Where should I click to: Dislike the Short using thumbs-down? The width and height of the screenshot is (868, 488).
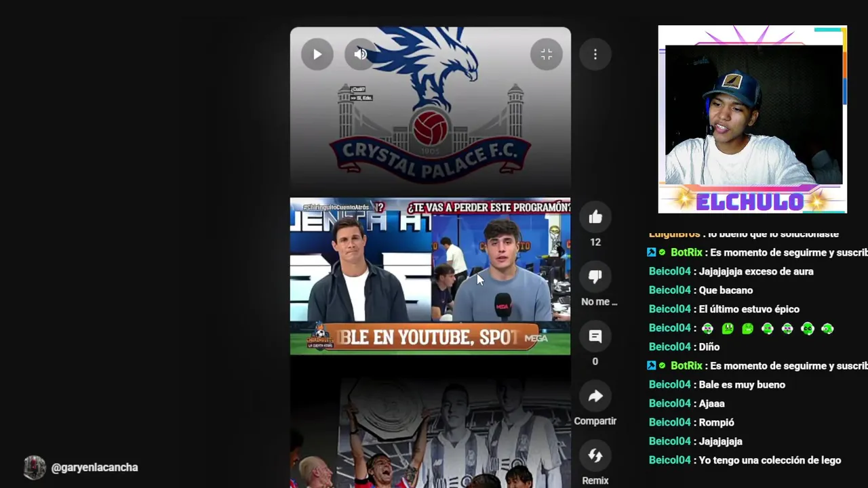(x=595, y=277)
